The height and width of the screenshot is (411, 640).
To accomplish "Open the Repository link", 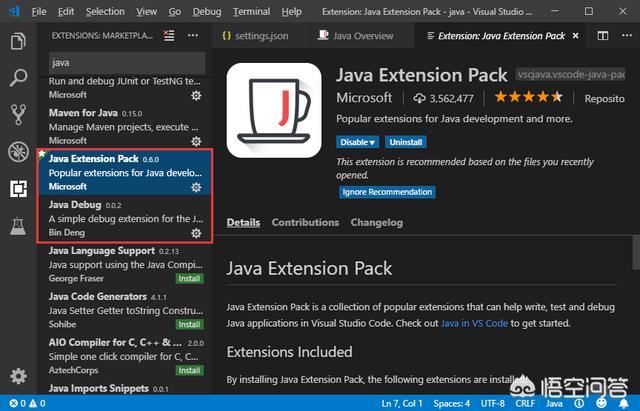I will point(604,99).
